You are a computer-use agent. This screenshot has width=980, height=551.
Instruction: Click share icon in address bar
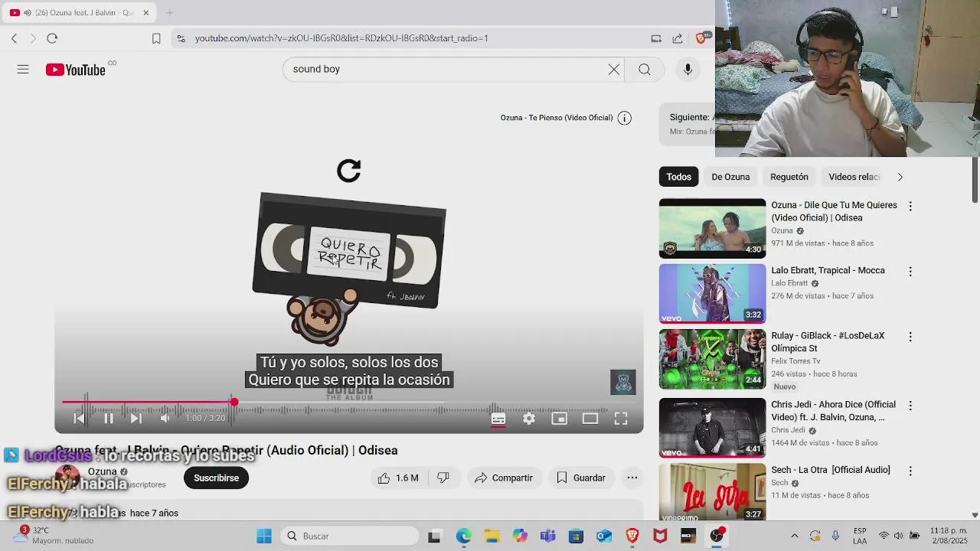678,38
